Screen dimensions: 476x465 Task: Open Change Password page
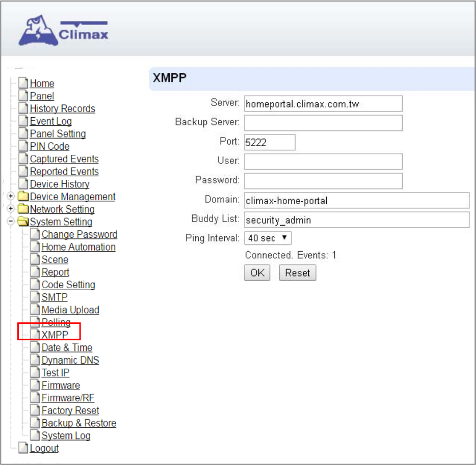tap(79, 234)
